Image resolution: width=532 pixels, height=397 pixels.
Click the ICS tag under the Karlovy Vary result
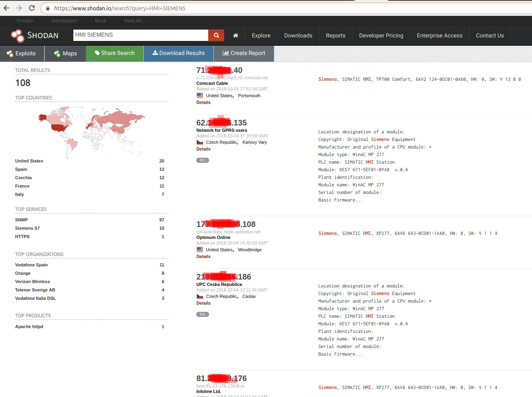pos(203,160)
